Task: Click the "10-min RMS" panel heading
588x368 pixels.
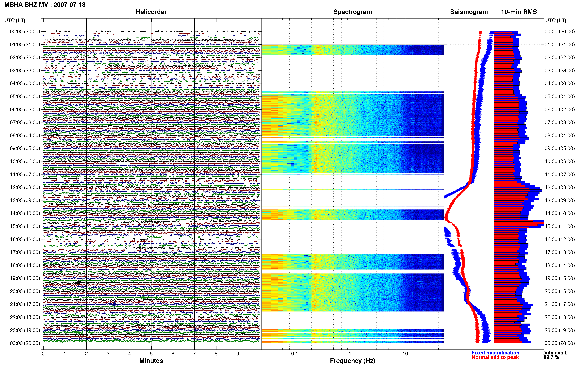Action: click(519, 12)
